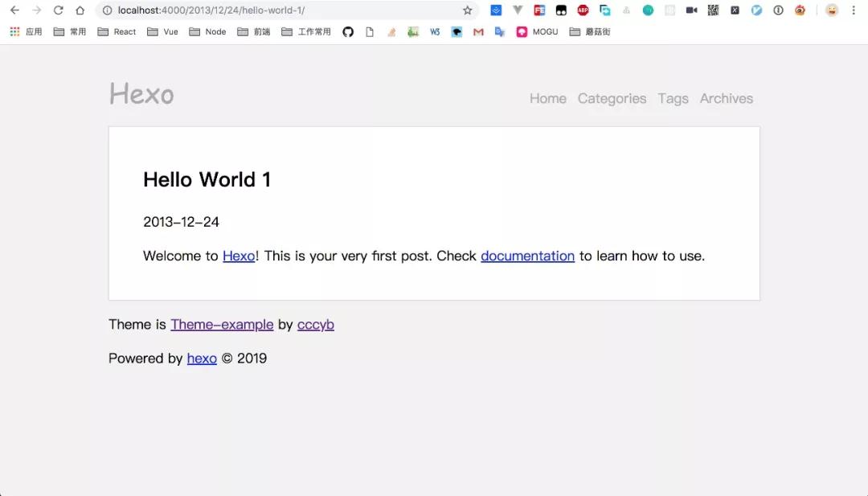This screenshot has width=868, height=496.
Task: Go back using the browser back arrow
Action: pyautogui.click(x=15, y=10)
